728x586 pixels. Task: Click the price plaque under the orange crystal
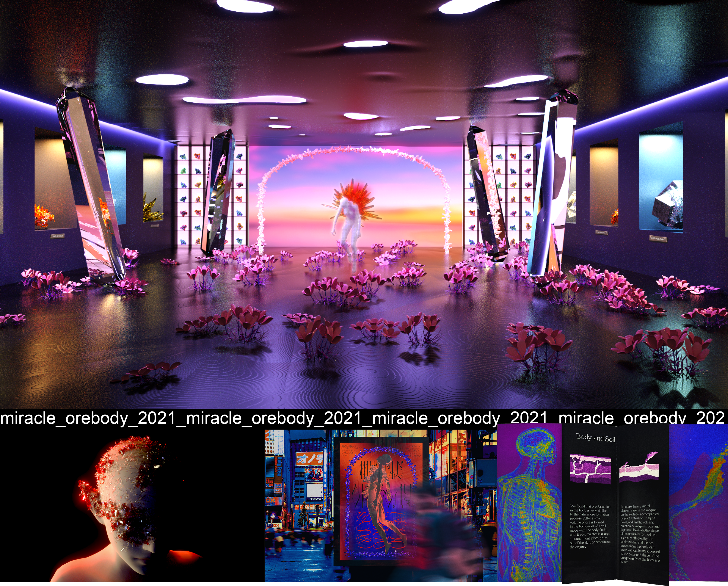tap(58, 236)
